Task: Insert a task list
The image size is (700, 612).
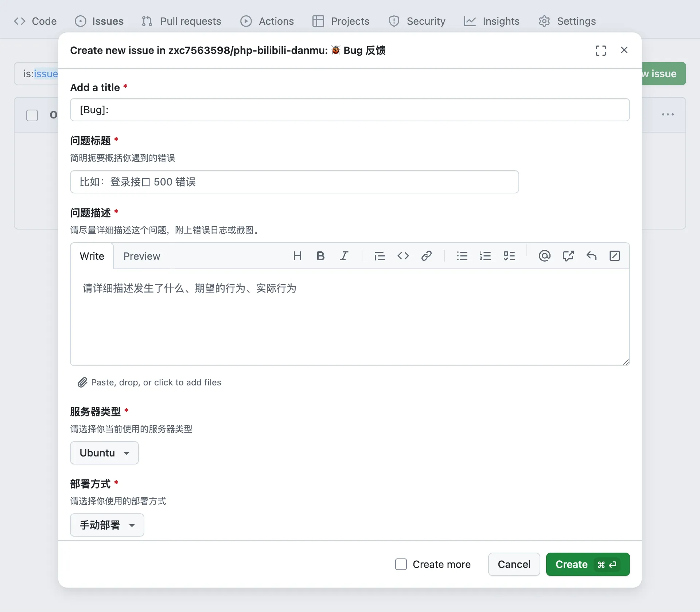Action: click(509, 256)
